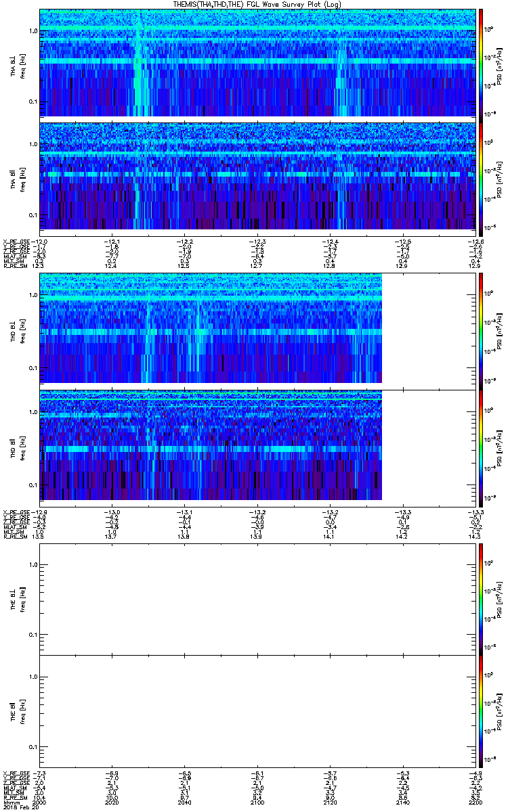Click the THE B-perpendicular freq [Hz] axis label
The height and width of the screenshot is (812, 508).
coord(22,598)
